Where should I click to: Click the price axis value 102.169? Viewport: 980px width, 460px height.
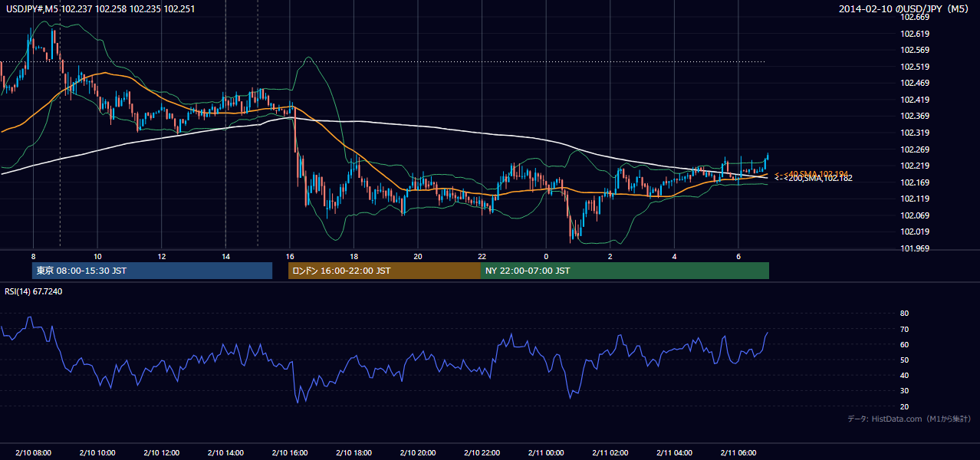(915, 182)
